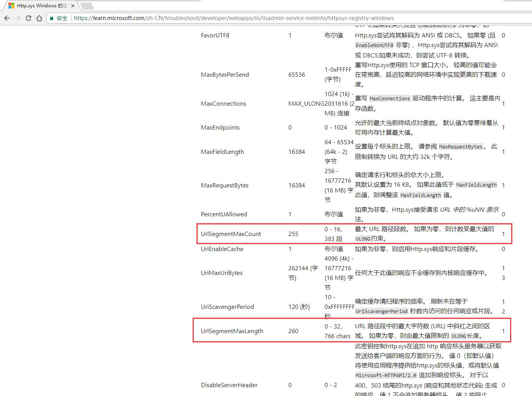Click the MaxEndpoints name cell
532x396 pixels.
click(220, 127)
